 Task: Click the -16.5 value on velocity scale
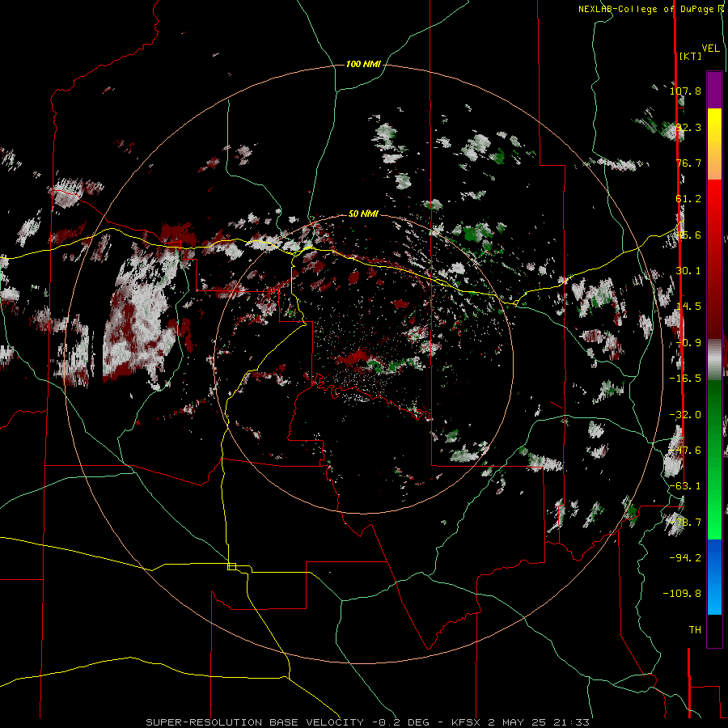[685, 379]
